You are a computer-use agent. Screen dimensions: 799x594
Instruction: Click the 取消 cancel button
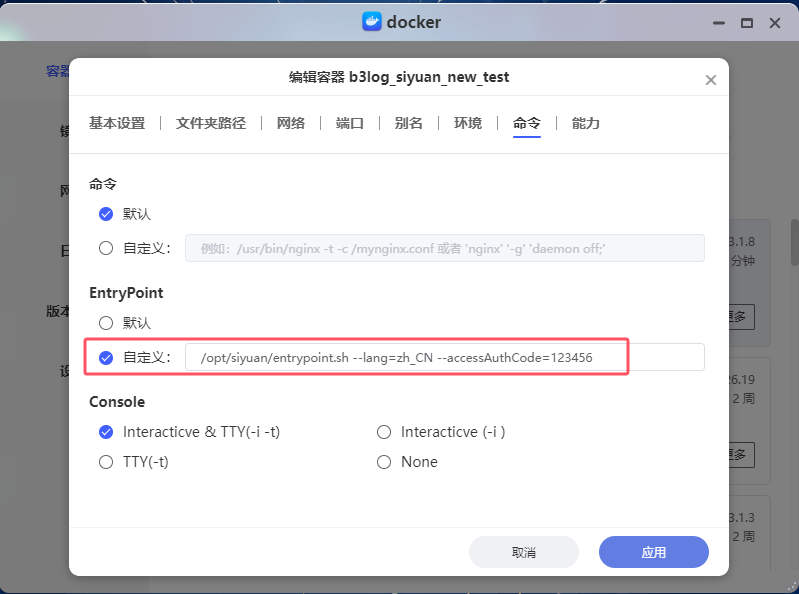[524, 552]
